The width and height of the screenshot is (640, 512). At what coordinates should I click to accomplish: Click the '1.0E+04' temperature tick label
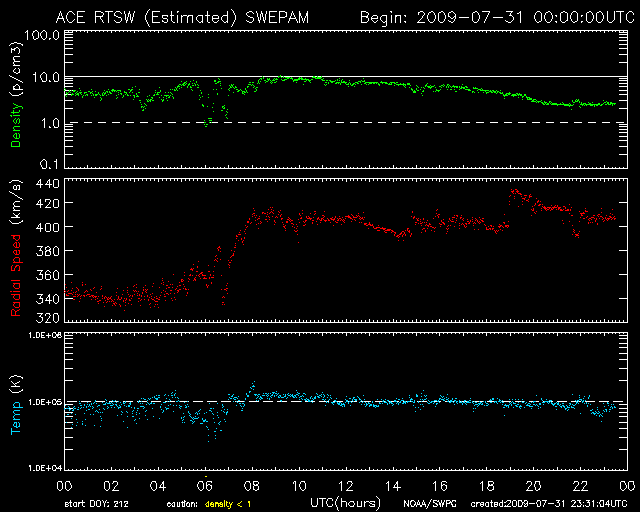[45, 468]
